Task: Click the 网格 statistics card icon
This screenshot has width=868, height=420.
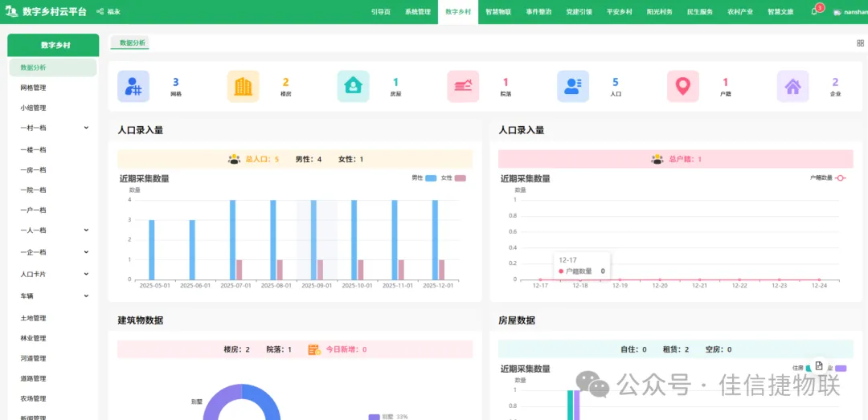Action: click(x=133, y=86)
